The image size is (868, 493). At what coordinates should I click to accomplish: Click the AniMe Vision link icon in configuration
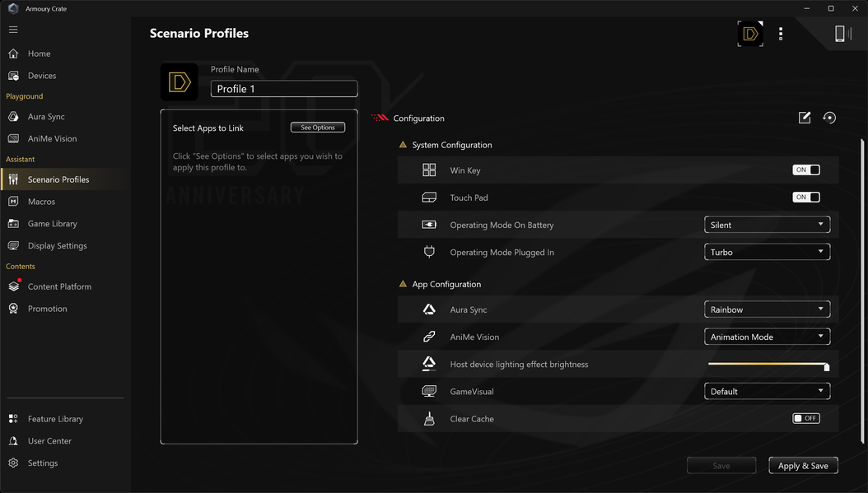point(429,337)
